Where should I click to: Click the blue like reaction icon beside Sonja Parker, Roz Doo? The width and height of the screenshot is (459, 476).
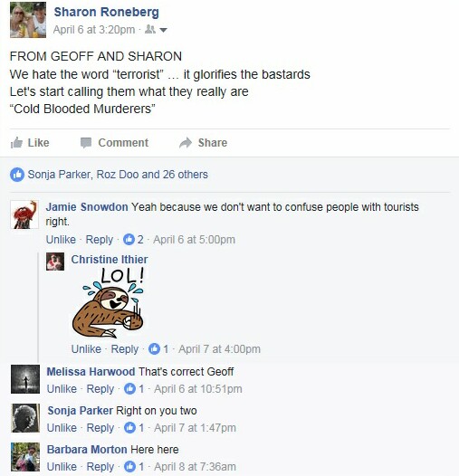17,175
